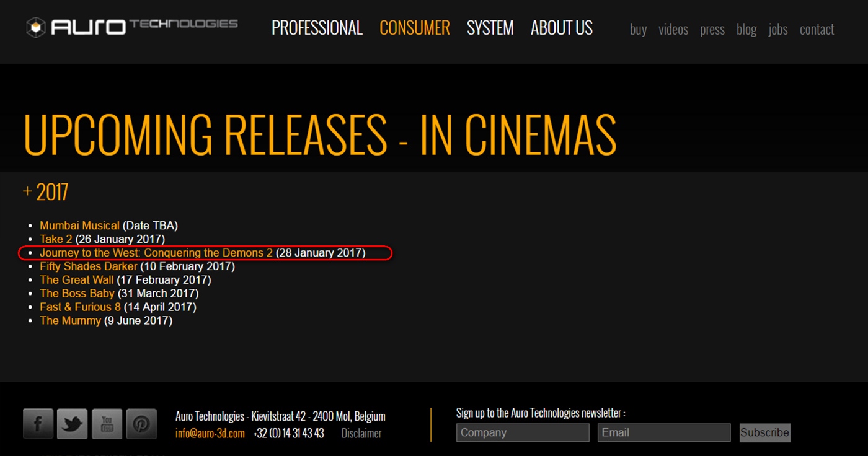This screenshot has height=456, width=868.
Task: Click the info@auro-3d.com email link
Action: (210, 434)
